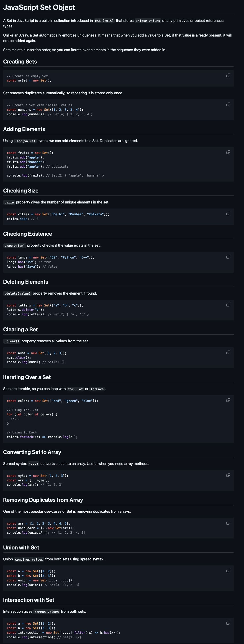Screen dimensions: 244x644
Task: Click the JavaScript Set Object page title
Action: pos(39,8)
